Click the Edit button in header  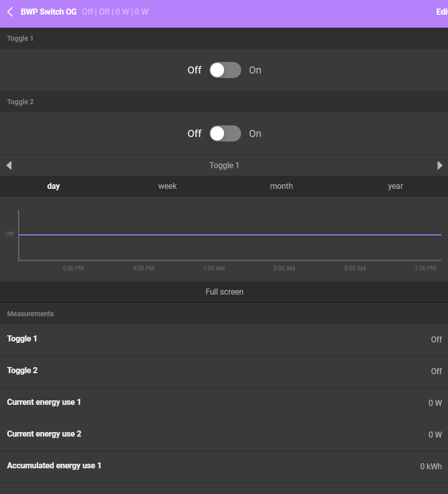click(x=441, y=12)
